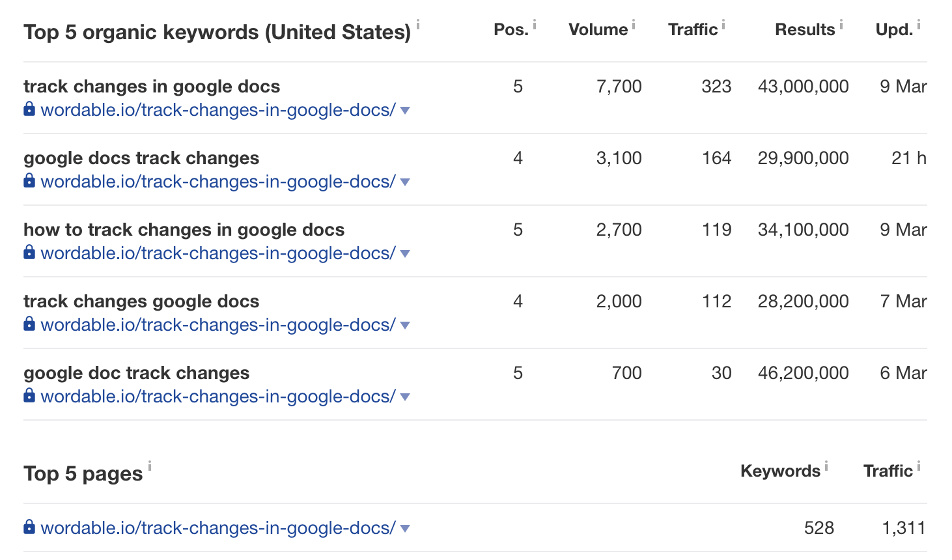Click keyword 'track changes in google docs'
Viewport: 952px width, 560px height.
(x=152, y=87)
